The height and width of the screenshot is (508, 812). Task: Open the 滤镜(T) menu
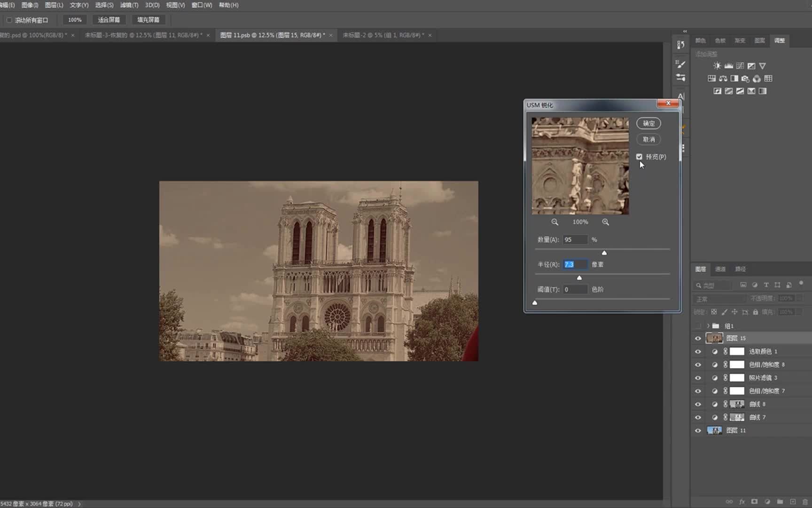(129, 5)
